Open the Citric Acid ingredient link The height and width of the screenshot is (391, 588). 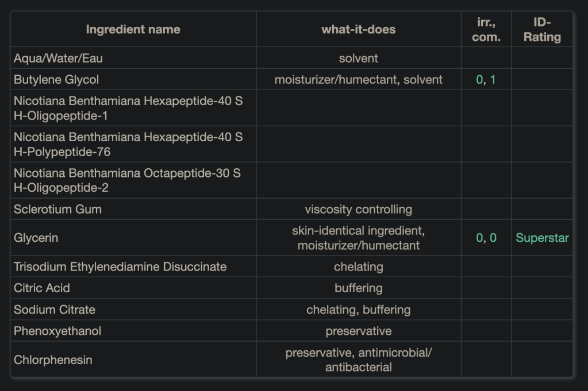(x=42, y=288)
